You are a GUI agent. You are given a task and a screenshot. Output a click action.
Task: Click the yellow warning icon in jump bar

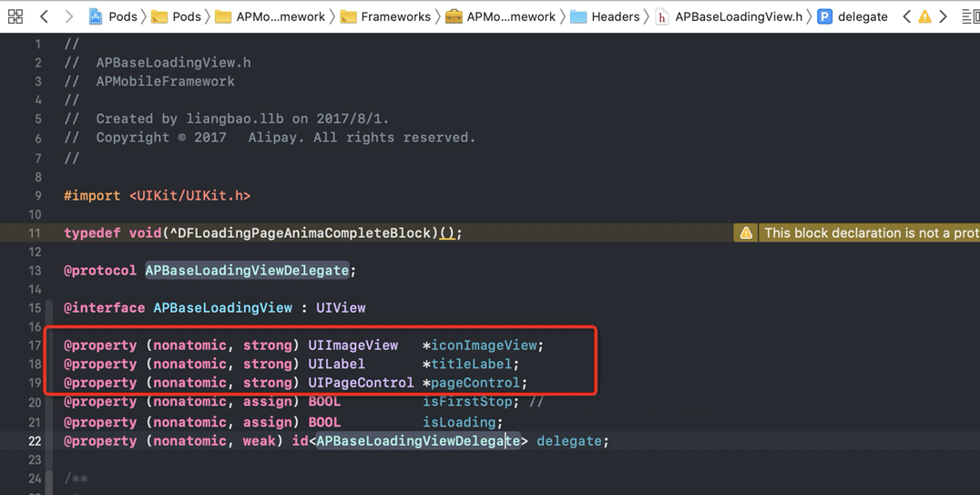click(924, 17)
